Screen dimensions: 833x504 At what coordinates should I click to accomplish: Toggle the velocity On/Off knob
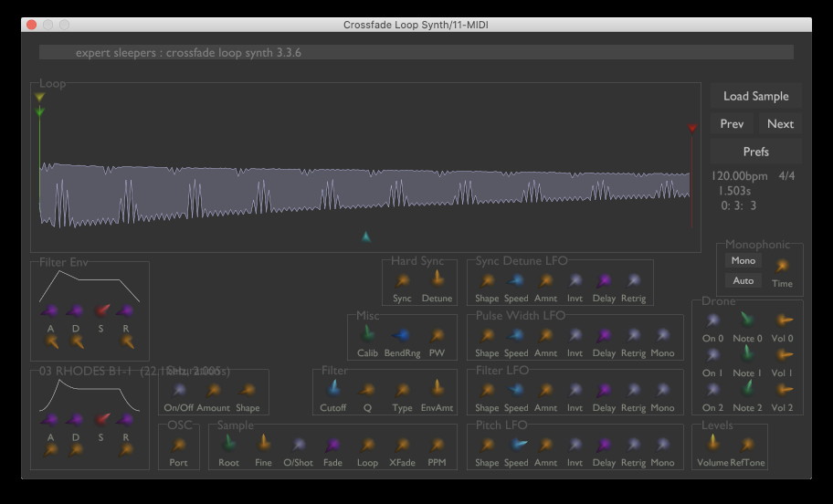point(179,391)
